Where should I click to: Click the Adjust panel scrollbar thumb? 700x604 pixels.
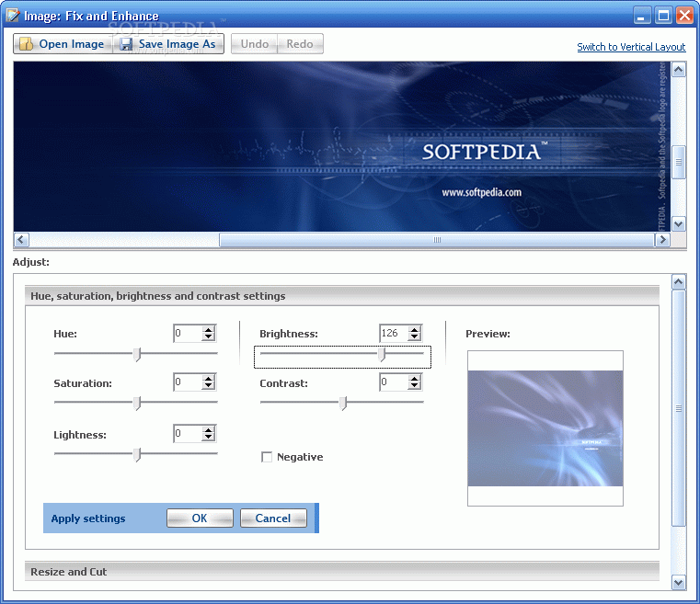pos(679,408)
